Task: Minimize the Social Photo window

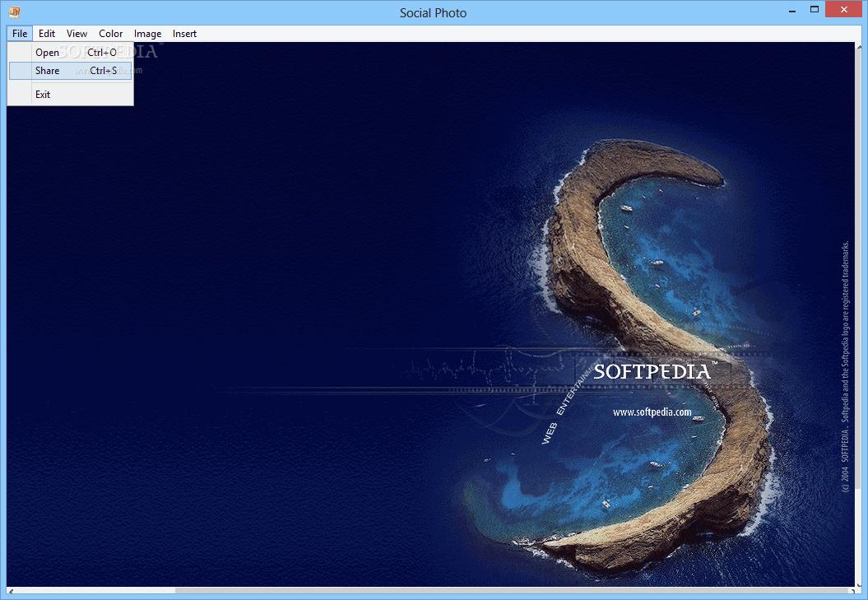Action: tap(792, 10)
